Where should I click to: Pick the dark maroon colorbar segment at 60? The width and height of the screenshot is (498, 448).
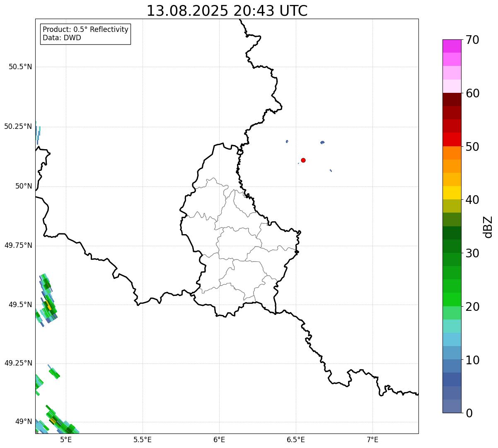coord(452,99)
